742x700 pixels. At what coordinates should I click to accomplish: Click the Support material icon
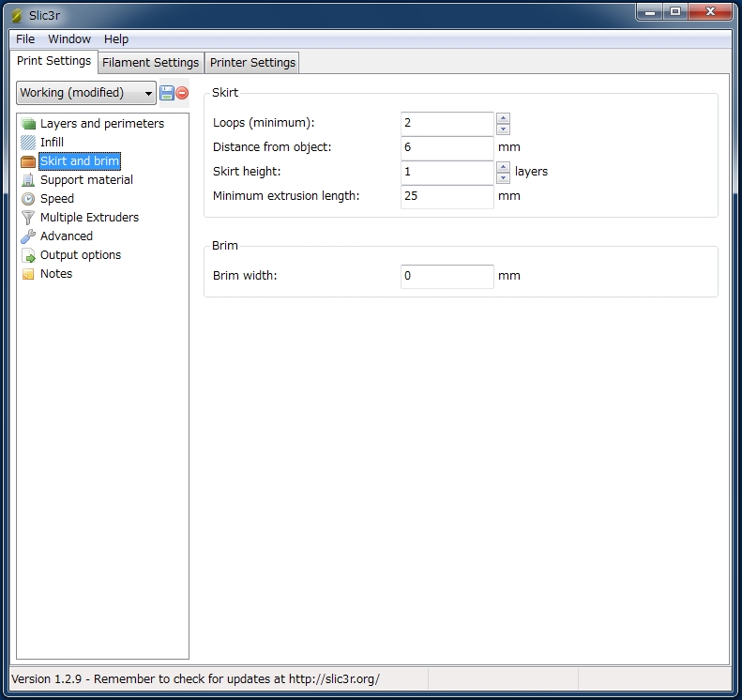(x=28, y=180)
